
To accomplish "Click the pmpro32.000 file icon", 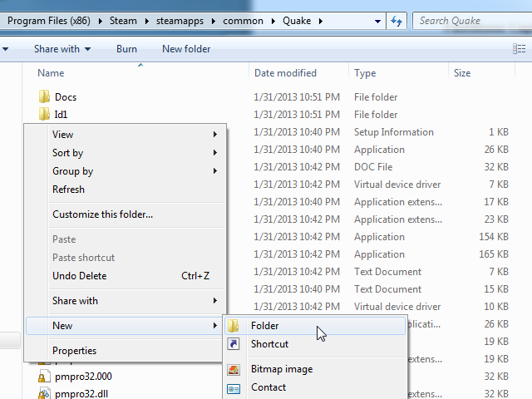I will (44, 377).
